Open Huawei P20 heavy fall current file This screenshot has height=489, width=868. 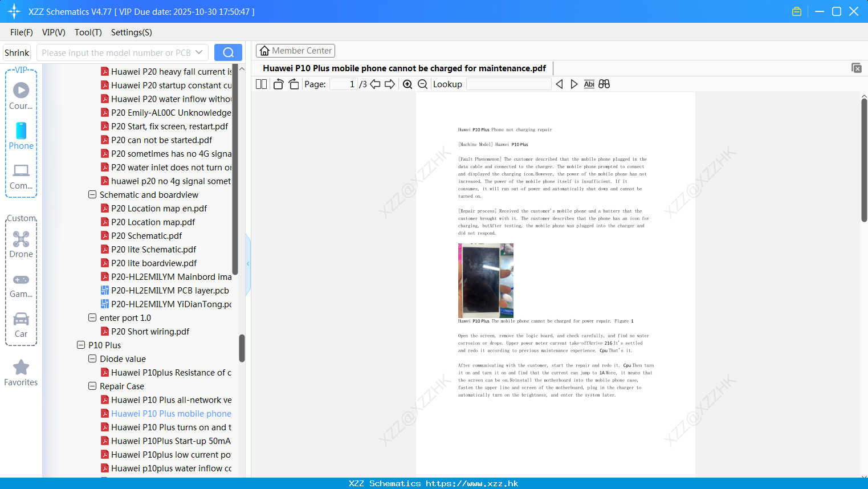click(x=171, y=71)
